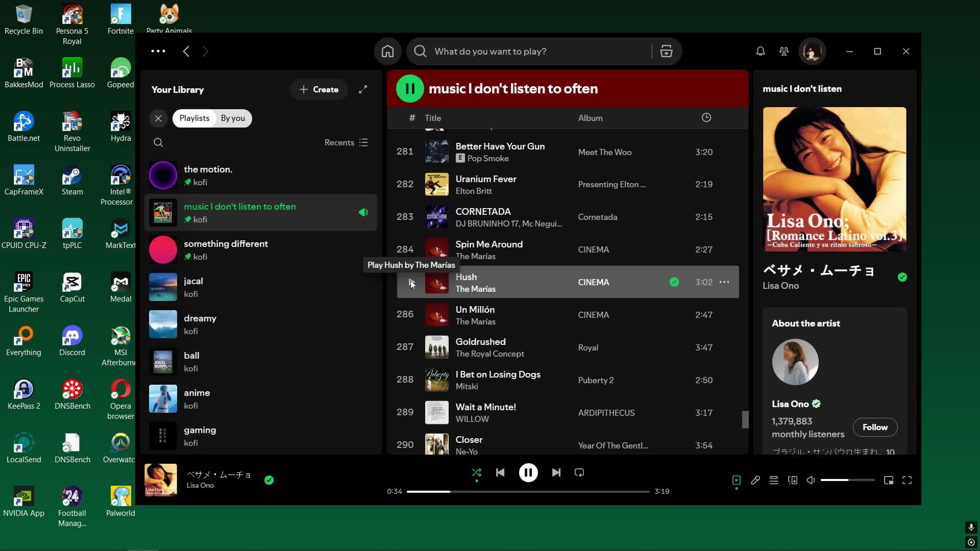Sort tracks by duration clock icon
This screenshot has height=551, width=980.
pyautogui.click(x=706, y=118)
